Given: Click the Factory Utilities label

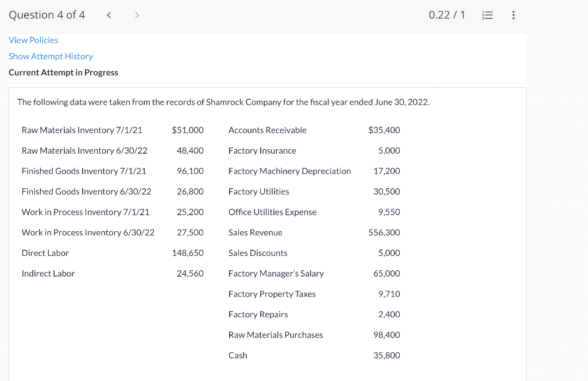Looking at the screenshot, I should 259,192.
